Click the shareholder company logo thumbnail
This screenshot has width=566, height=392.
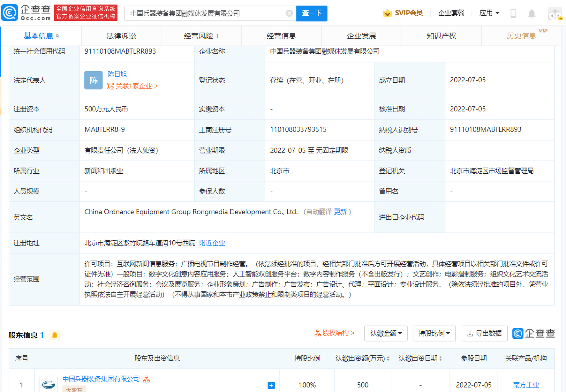point(49,384)
